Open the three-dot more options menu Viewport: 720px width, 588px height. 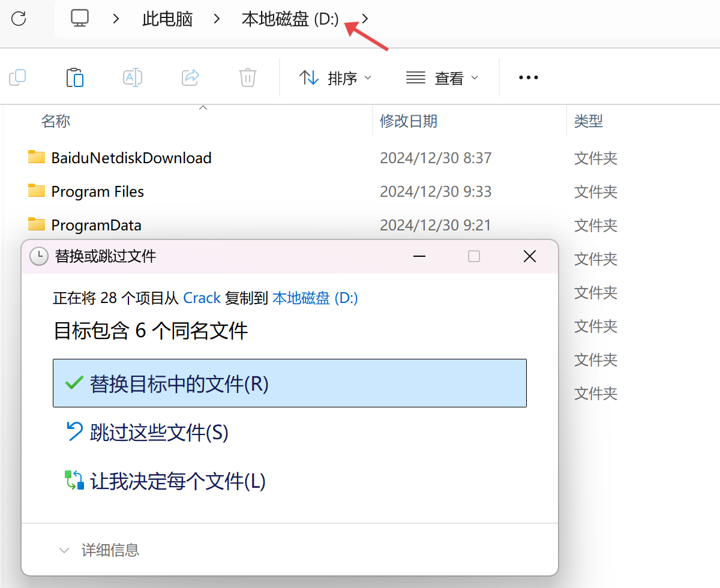tap(528, 77)
